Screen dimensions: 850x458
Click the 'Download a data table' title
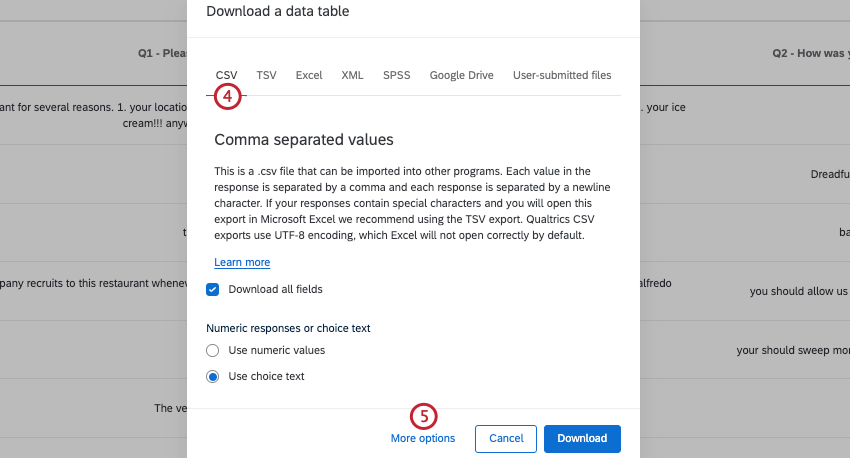point(278,11)
